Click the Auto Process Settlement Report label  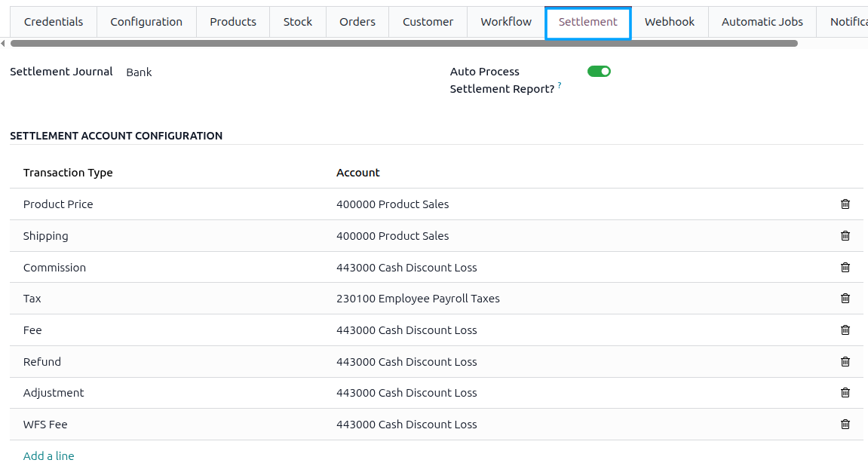502,80
